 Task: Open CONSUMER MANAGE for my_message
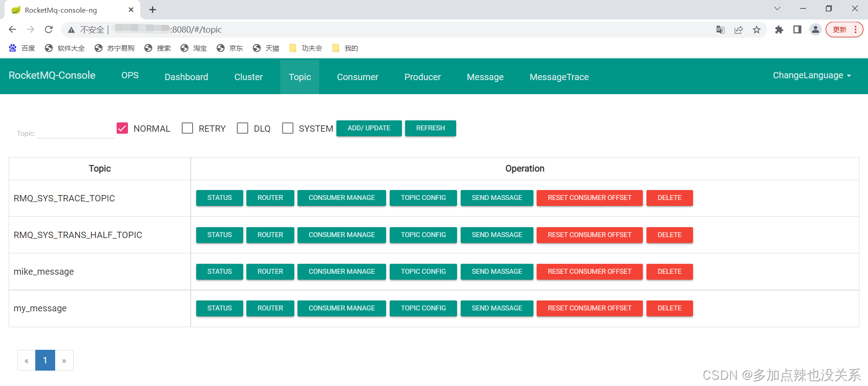(342, 308)
